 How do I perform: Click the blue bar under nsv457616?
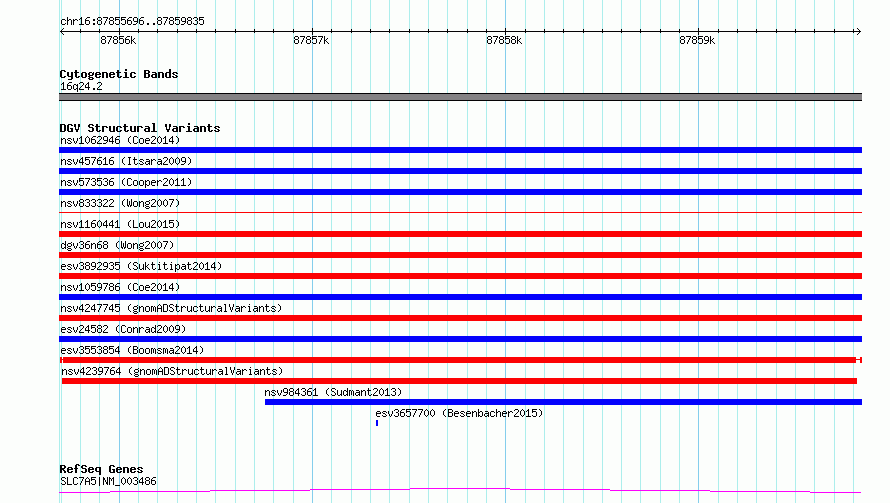pos(460,171)
